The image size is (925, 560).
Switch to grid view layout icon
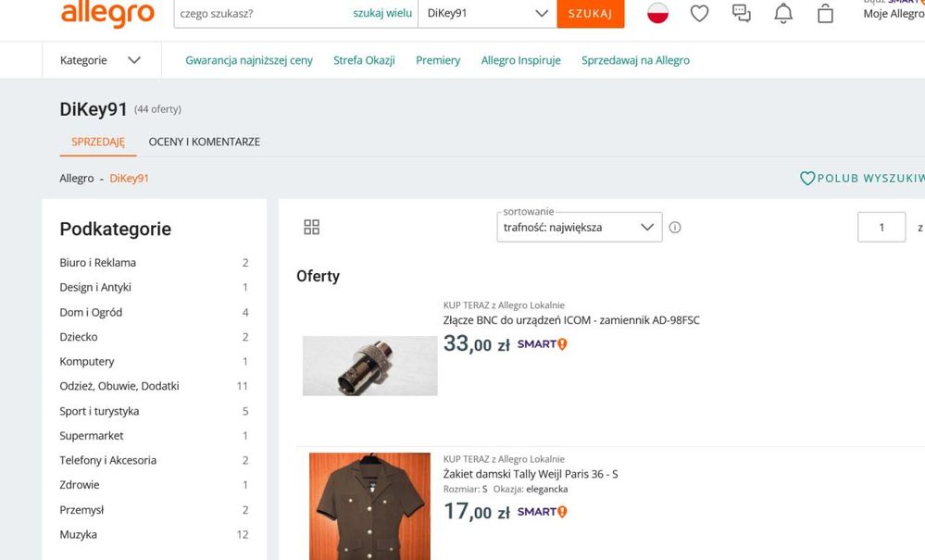point(312,228)
